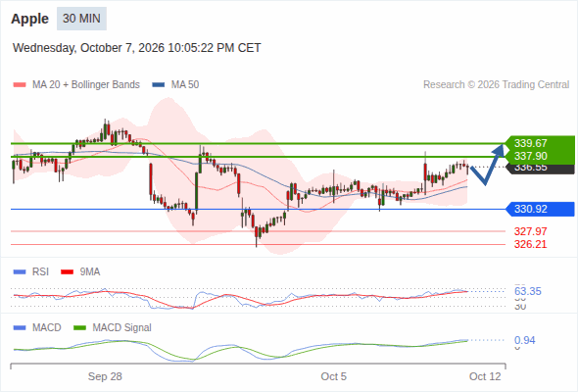The width and height of the screenshot is (578, 392).
Task: Click the 339.67 resistance price label
Action: click(531, 143)
